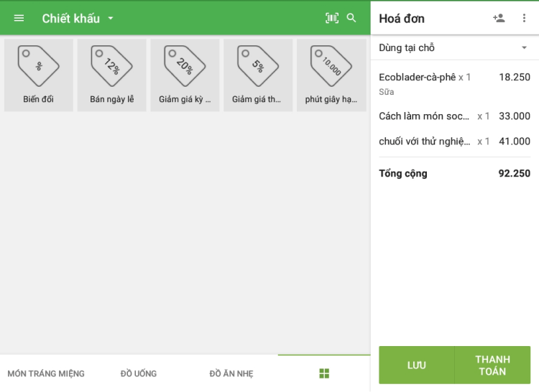This screenshot has height=392, width=539.
Task: Open the ticket overflow options menu
Action: [524, 18]
